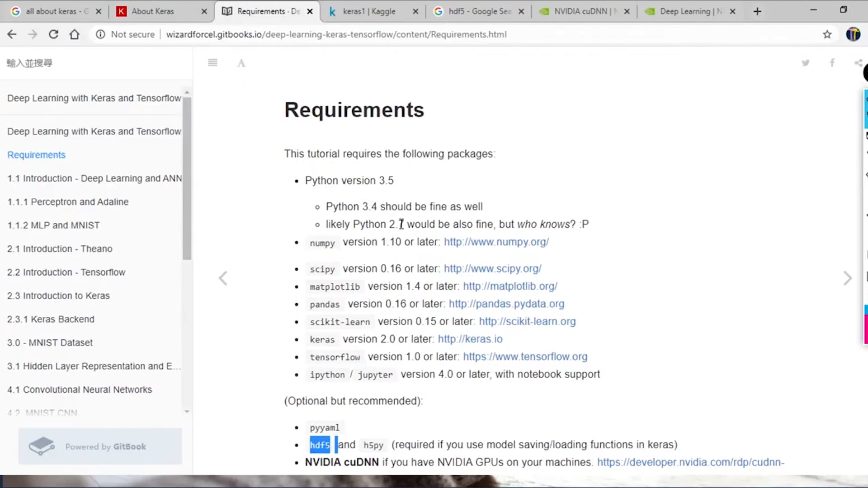Screen dimensions: 868x488
Task: Open a new browser tab
Action: [757, 11]
